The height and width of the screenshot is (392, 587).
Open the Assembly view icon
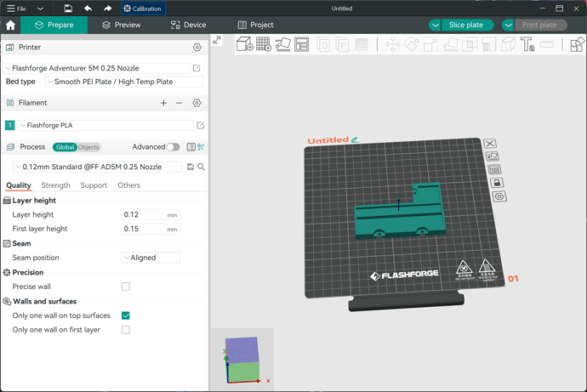pyautogui.click(x=577, y=44)
